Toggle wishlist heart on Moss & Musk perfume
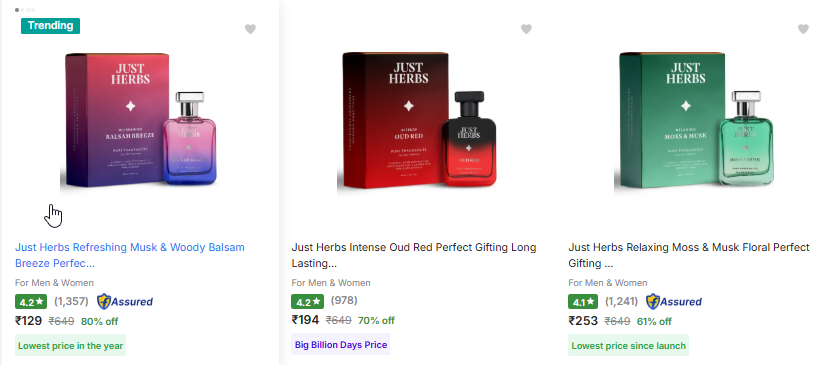The width and height of the screenshot is (821, 365). (803, 29)
